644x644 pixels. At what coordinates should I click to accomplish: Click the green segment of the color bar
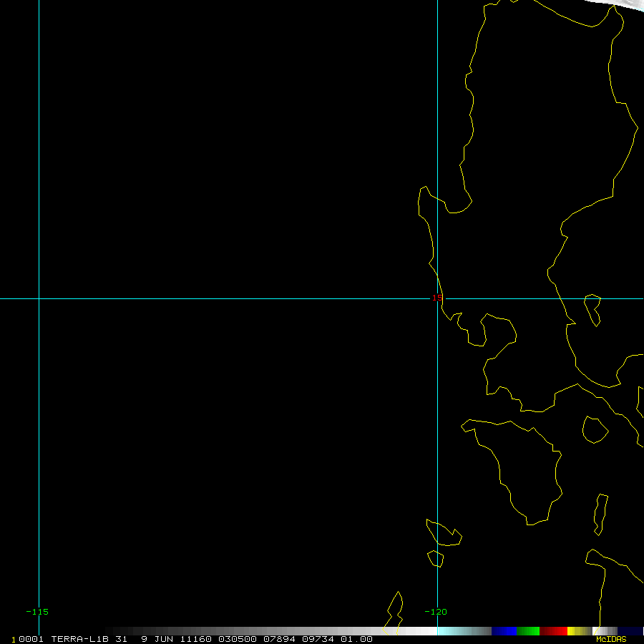(528, 631)
